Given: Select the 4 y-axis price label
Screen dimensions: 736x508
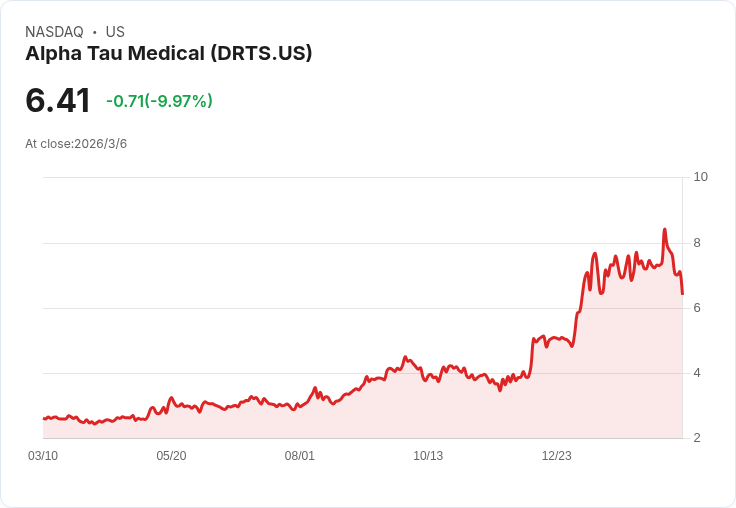Looking at the screenshot, I should (x=697, y=373).
